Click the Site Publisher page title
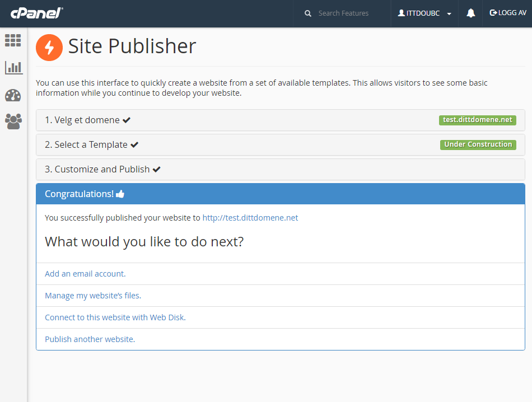Image resolution: width=532 pixels, height=402 pixels. pyautogui.click(x=132, y=46)
